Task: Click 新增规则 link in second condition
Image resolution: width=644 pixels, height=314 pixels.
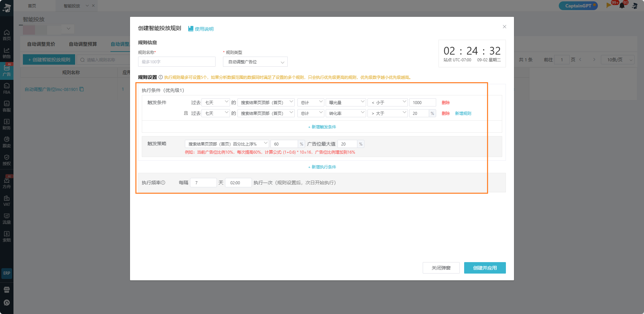Action: click(463, 114)
